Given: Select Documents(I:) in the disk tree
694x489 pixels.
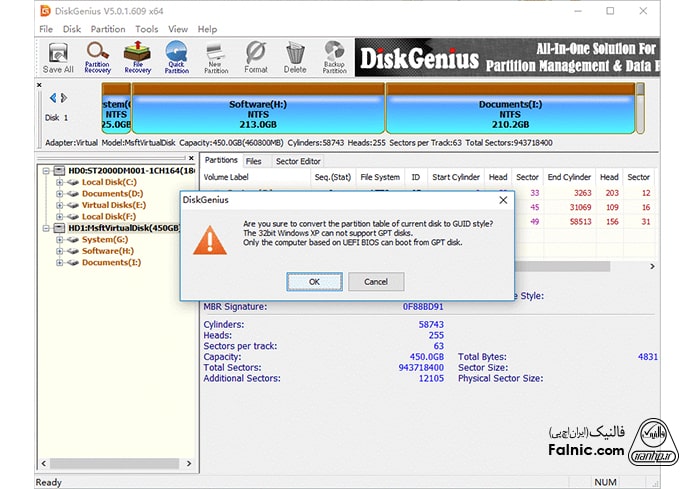Looking at the screenshot, I should pos(111,263).
